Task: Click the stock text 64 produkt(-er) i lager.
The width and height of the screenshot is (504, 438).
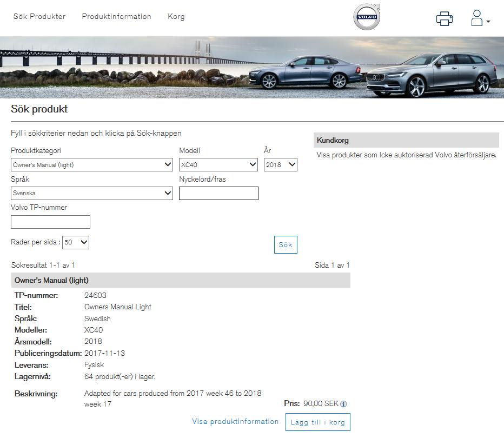Action: 120,376
